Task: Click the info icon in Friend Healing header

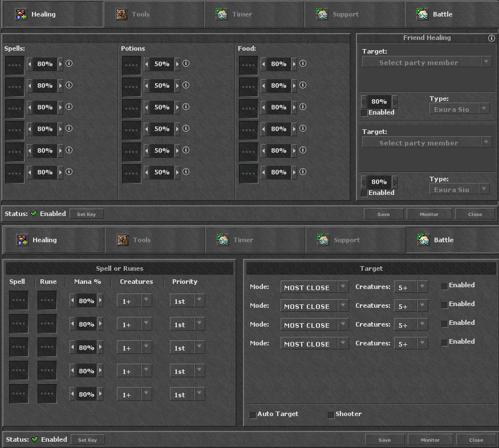Action: [491, 38]
